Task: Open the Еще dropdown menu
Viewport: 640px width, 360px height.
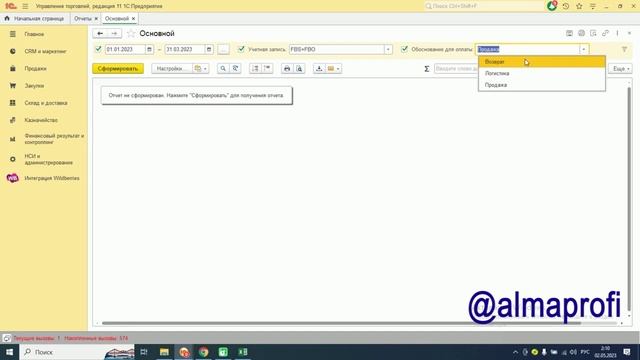Action: coord(621,69)
